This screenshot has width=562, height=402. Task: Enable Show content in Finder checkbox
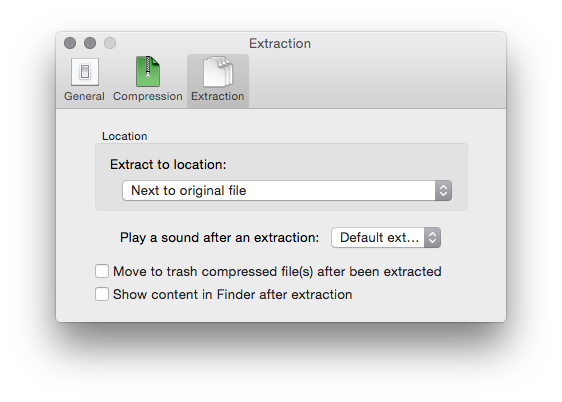pyautogui.click(x=102, y=294)
